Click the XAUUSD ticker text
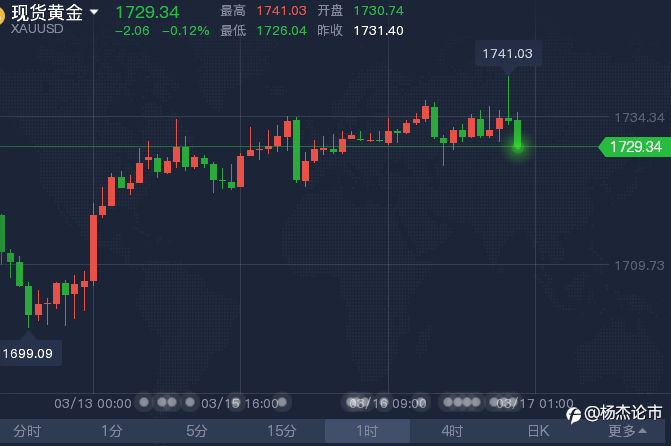The image size is (671, 446). tap(37, 30)
